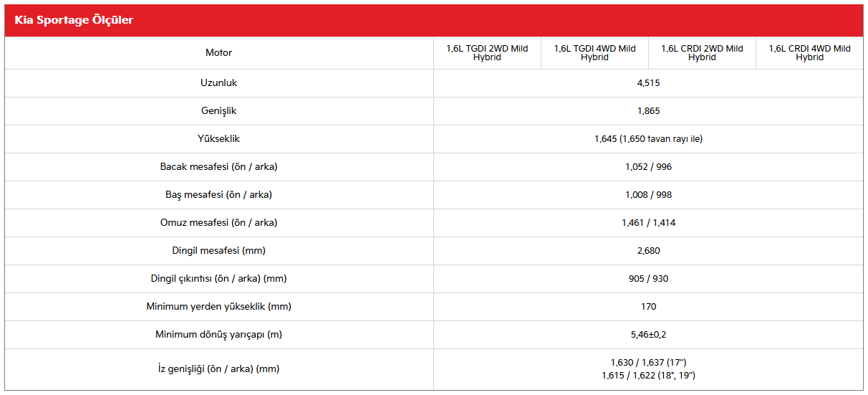Select the 'Minimum yerden yükseklik (mm)' label
The width and height of the screenshot is (868, 395).
click(x=218, y=307)
